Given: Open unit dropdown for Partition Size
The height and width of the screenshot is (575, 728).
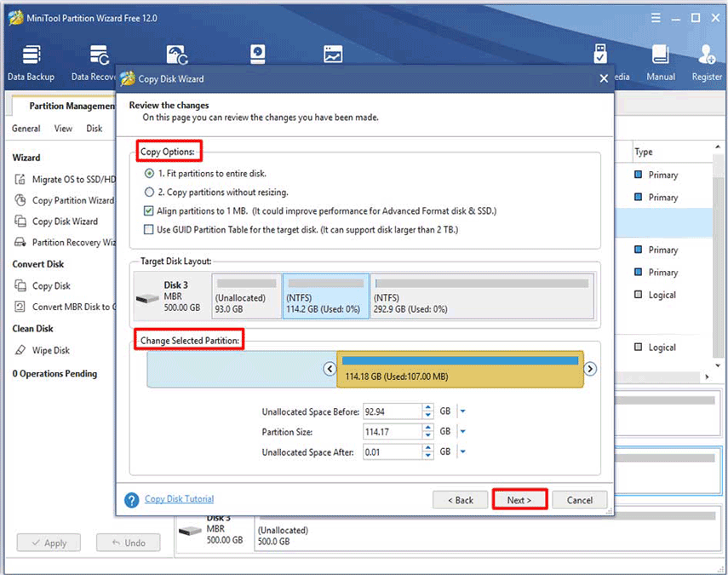Looking at the screenshot, I should click(x=463, y=432).
